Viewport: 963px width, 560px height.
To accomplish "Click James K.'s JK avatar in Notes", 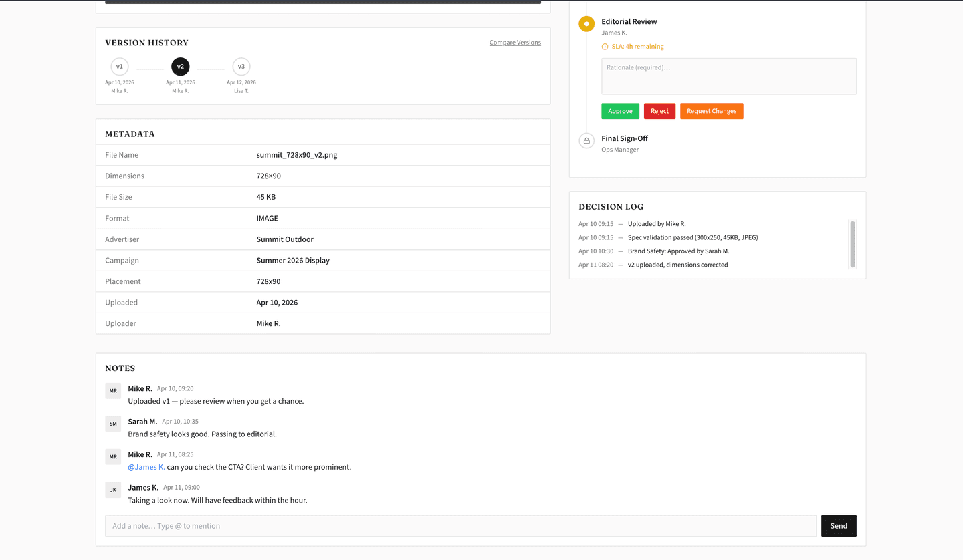I will point(112,490).
